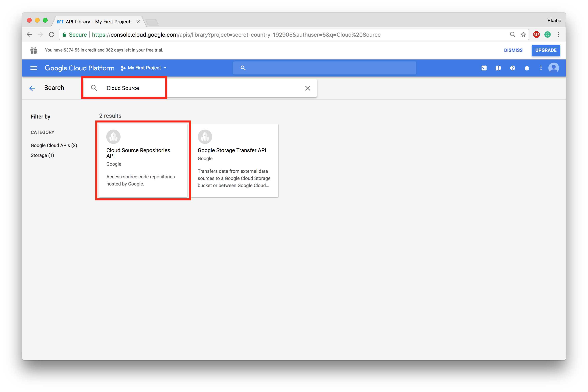Clear the Cloud Source search input
Viewport: 588px width, 392px height.
click(x=307, y=88)
